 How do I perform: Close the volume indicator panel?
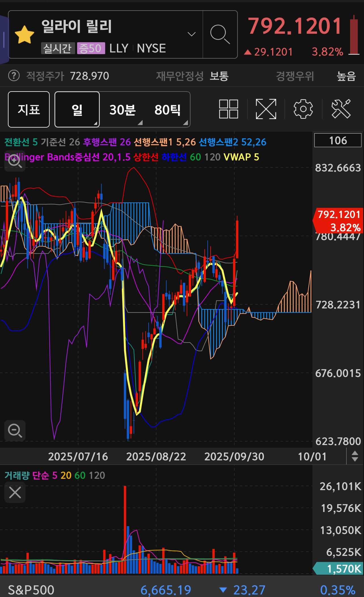[15, 492]
